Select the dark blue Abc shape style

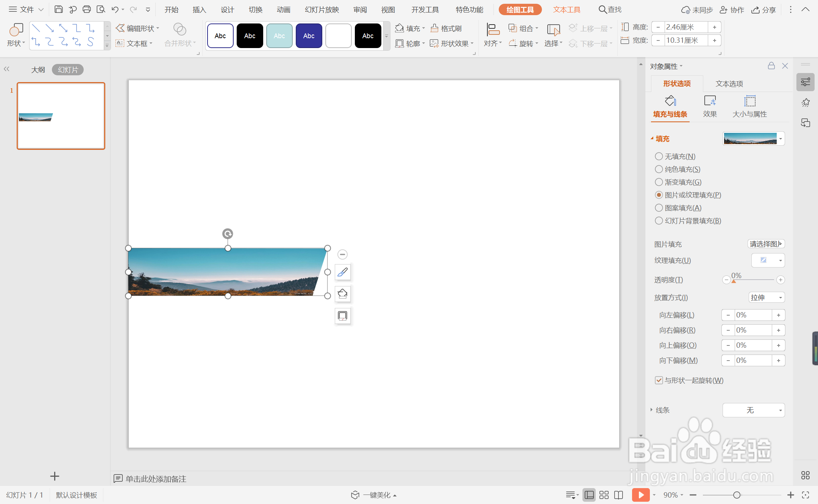coord(309,36)
